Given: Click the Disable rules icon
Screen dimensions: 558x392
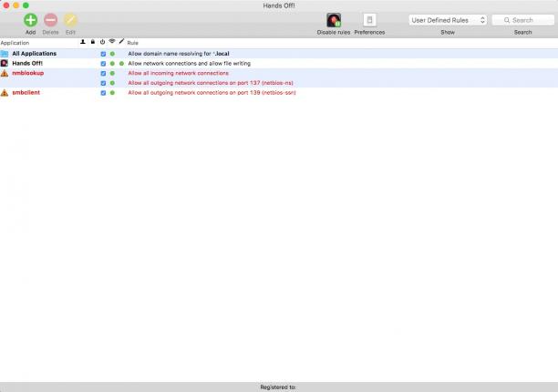Looking at the screenshot, I should [x=334, y=20].
